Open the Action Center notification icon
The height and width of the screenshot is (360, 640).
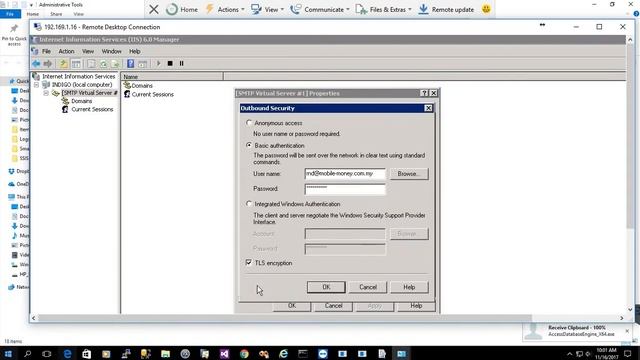click(628, 353)
